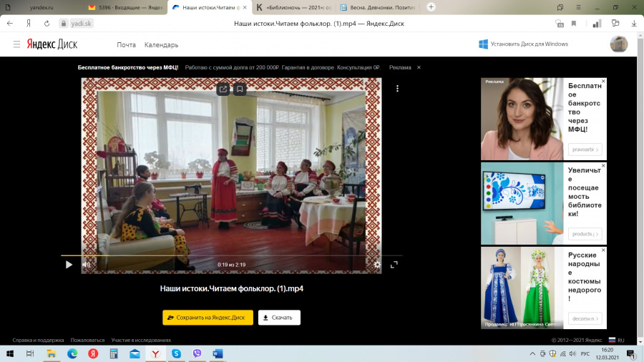Screen dimensions: 644x362
Task: Open the Яндекс Диск hamburger menu
Action: [x=16, y=44]
